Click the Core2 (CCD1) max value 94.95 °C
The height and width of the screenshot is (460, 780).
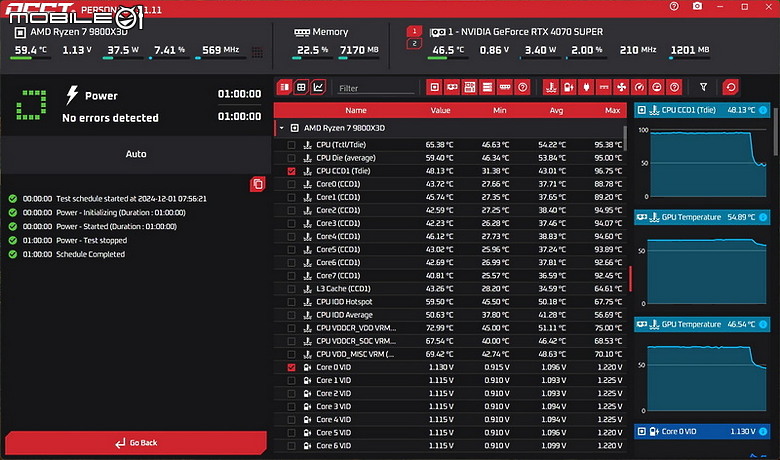[608, 210]
